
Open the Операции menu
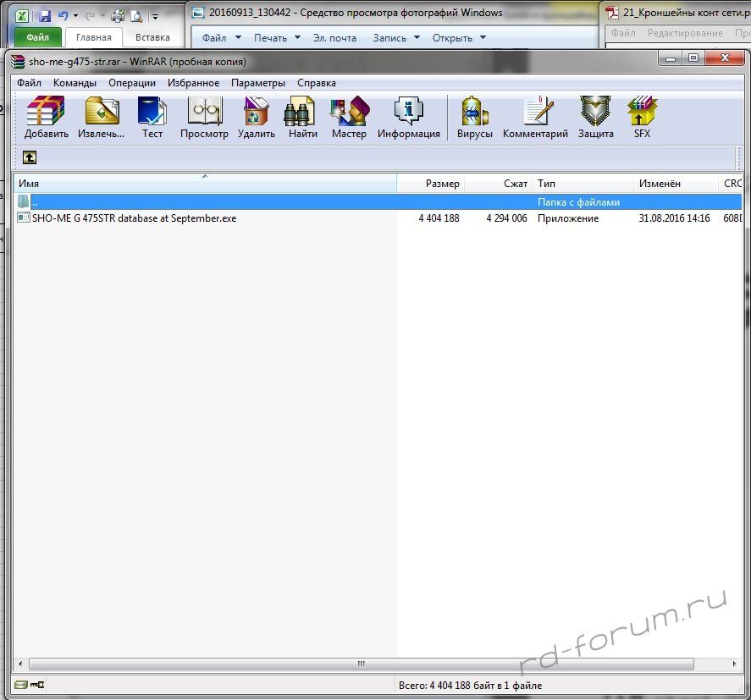tap(132, 83)
